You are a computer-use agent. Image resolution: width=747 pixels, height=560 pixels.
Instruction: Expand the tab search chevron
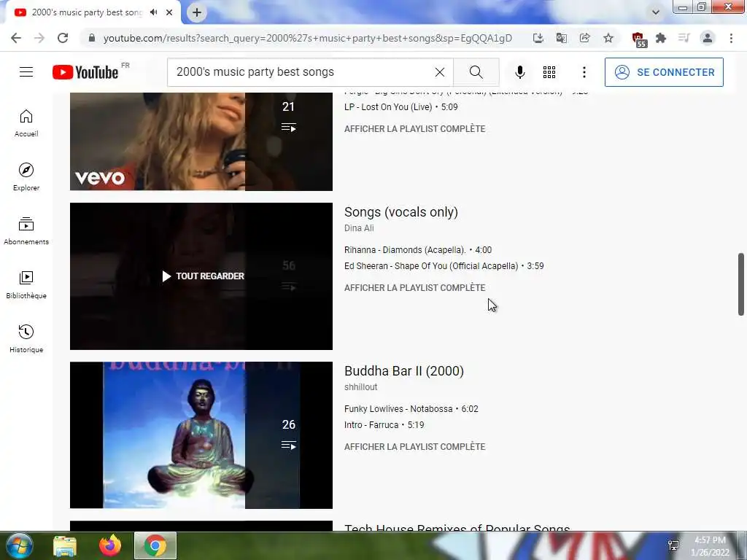pyautogui.click(x=656, y=12)
